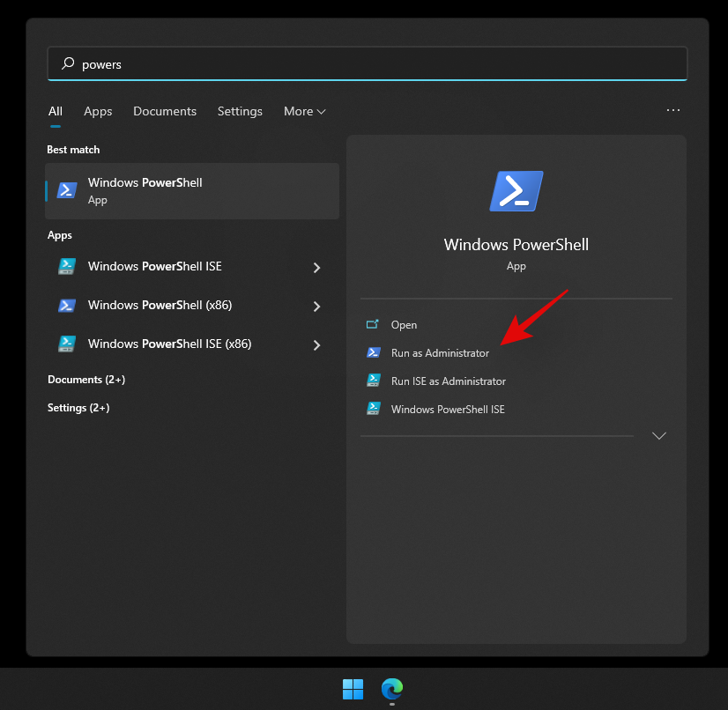Open the More filter dropdown
Screen dimensions: 728x710
click(304, 111)
